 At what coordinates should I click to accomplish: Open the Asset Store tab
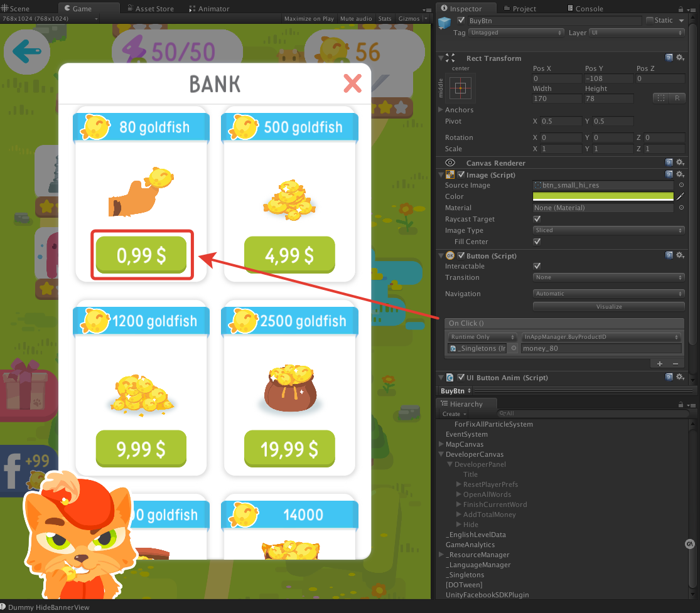coord(151,9)
